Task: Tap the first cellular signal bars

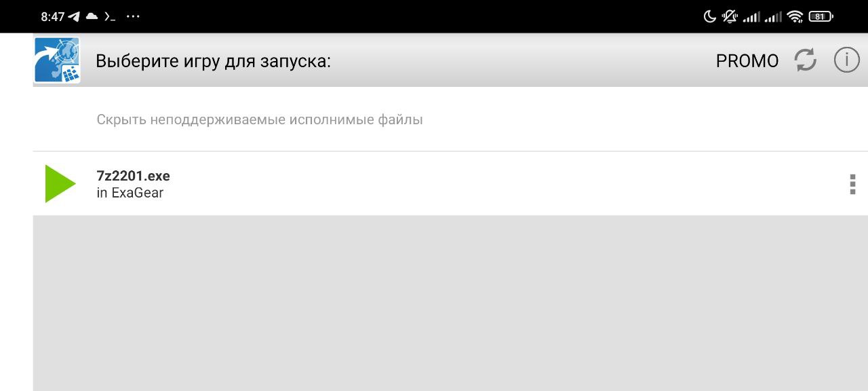Action: [x=751, y=16]
